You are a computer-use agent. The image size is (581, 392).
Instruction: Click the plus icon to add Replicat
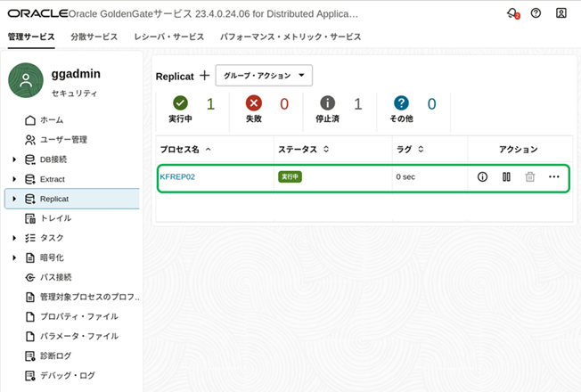click(205, 76)
